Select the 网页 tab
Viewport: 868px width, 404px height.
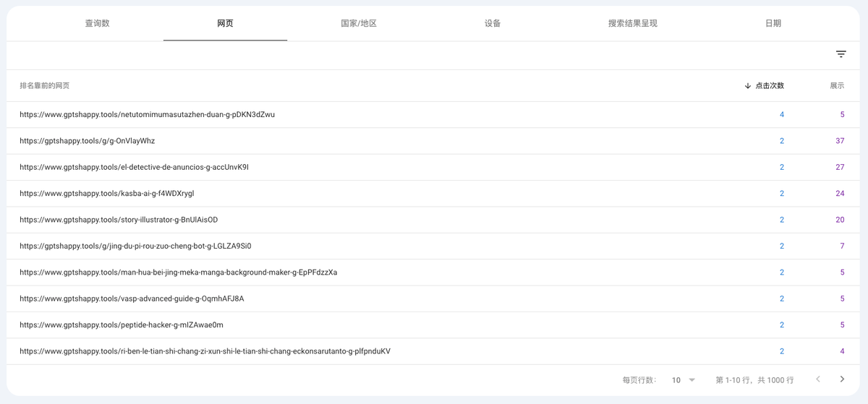tap(225, 23)
